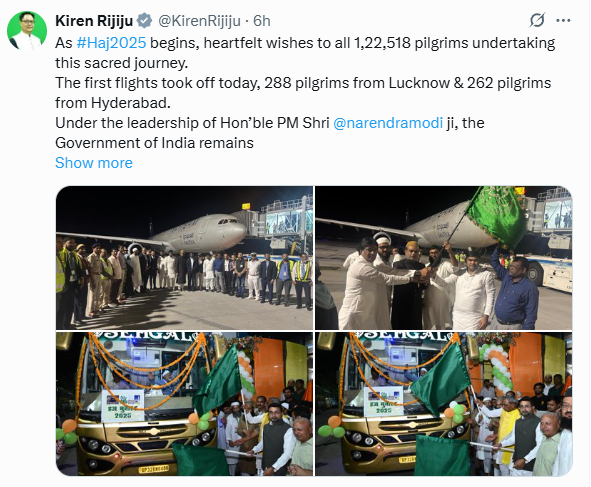Open the 6h timestamp link
This screenshot has width=591, height=487.
click(262, 21)
